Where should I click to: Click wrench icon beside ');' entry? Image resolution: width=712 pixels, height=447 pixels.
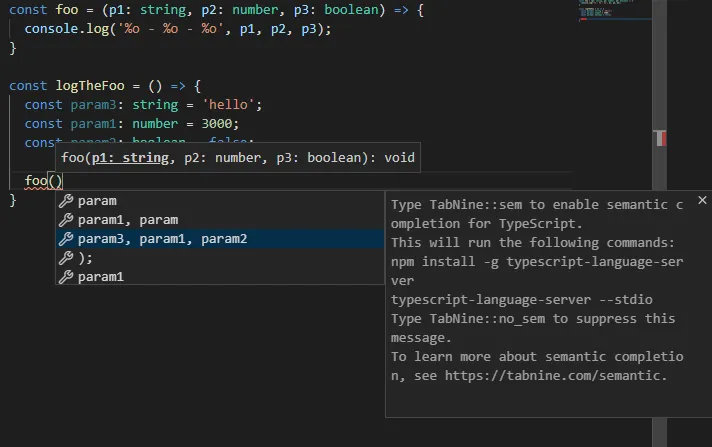tap(66, 258)
